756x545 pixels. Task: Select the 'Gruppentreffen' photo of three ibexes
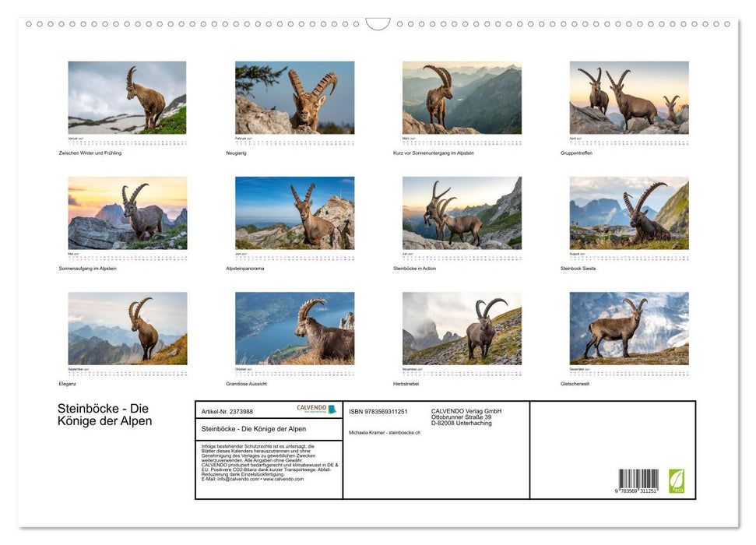(x=629, y=97)
